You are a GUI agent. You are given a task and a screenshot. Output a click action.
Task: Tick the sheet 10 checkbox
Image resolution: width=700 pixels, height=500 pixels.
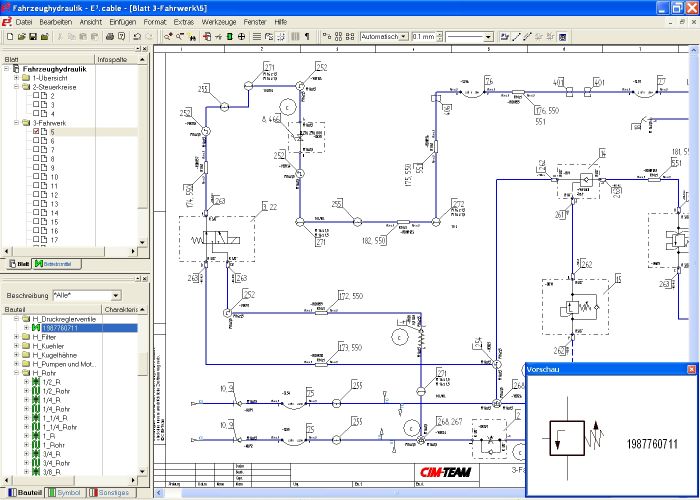coord(37,177)
